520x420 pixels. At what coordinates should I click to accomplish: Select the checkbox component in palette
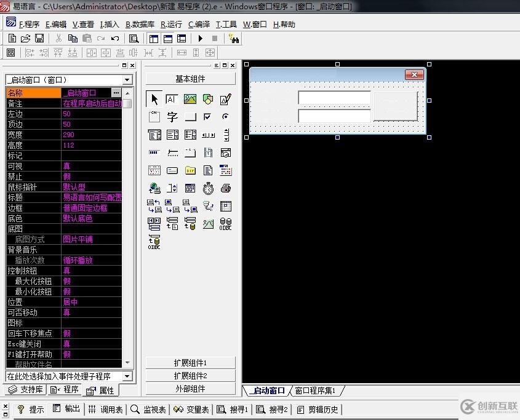pyautogui.click(x=208, y=117)
